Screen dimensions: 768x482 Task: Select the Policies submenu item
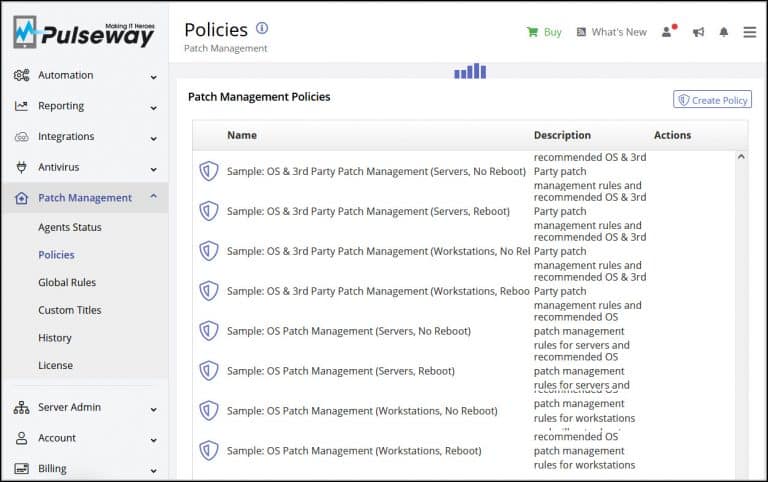56,255
